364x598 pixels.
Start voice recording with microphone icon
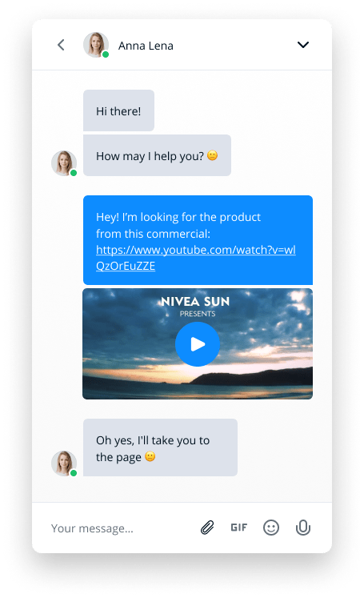click(x=303, y=528)
